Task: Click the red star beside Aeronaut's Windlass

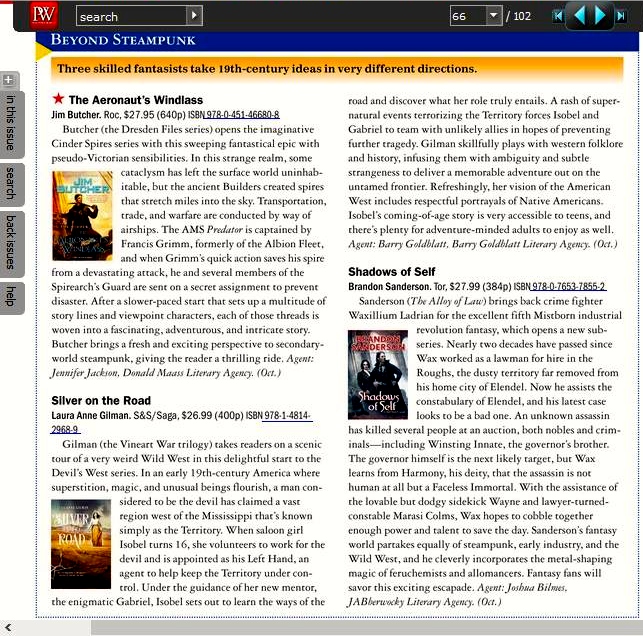Action: coord(58,98)
